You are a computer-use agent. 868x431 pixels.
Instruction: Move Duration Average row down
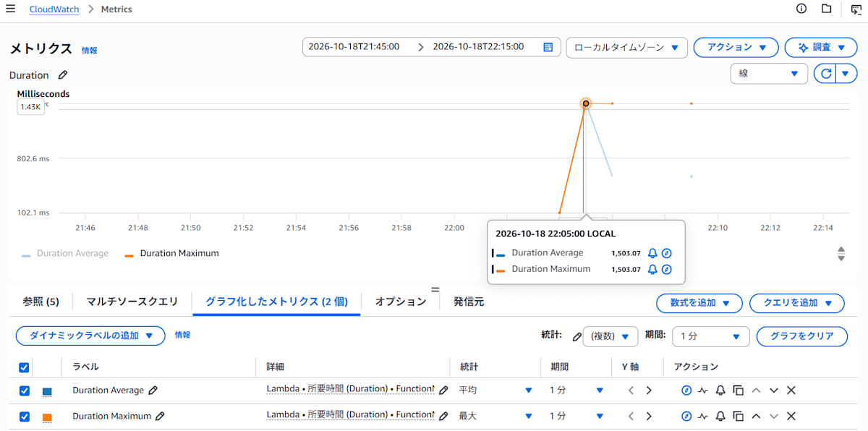pyautogui.click(x=774, y=391)
